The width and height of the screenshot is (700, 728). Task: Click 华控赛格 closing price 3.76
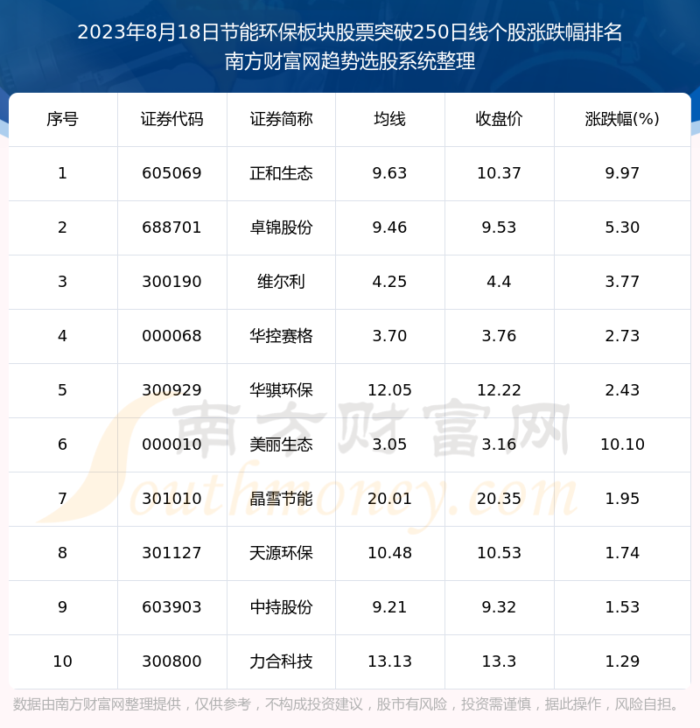coord(499,336)
